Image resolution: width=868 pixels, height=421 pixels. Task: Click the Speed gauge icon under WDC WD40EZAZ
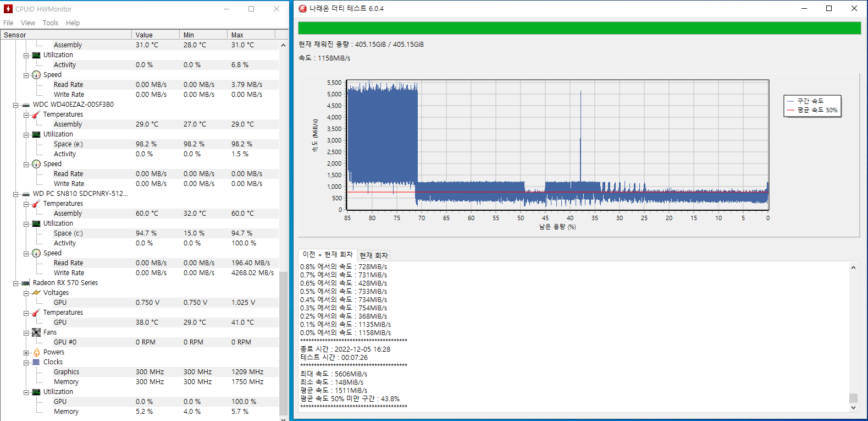36,164
